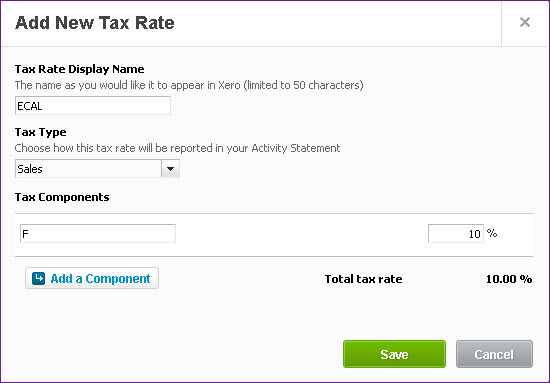The height and width of the screenshot is (383, 550).
Task: Click the percent sign beside the rate field
Action: click(492, 233)
